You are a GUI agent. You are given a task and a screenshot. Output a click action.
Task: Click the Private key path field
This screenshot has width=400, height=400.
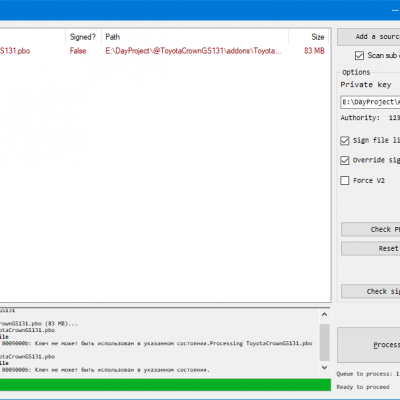tap(370, 102)
